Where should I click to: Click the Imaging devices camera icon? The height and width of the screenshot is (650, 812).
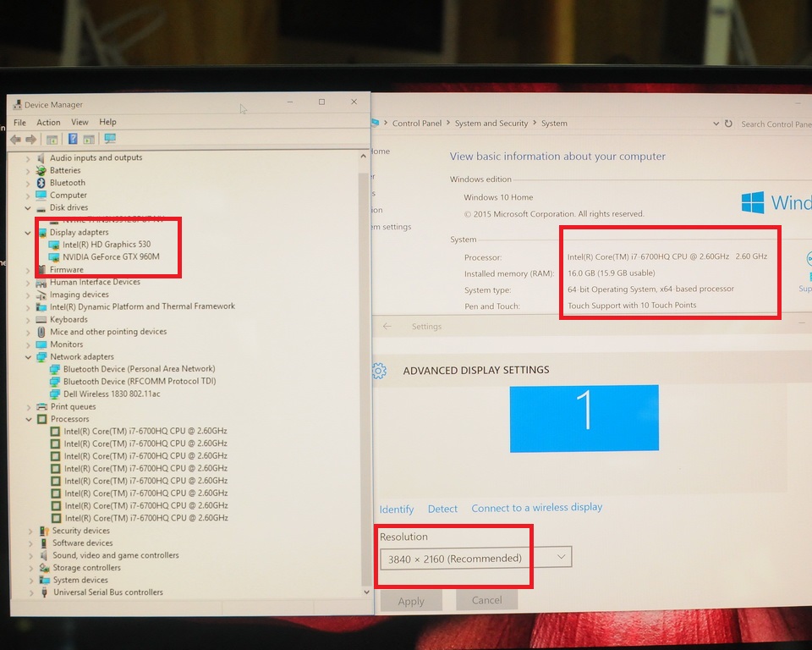click(41, 295)
